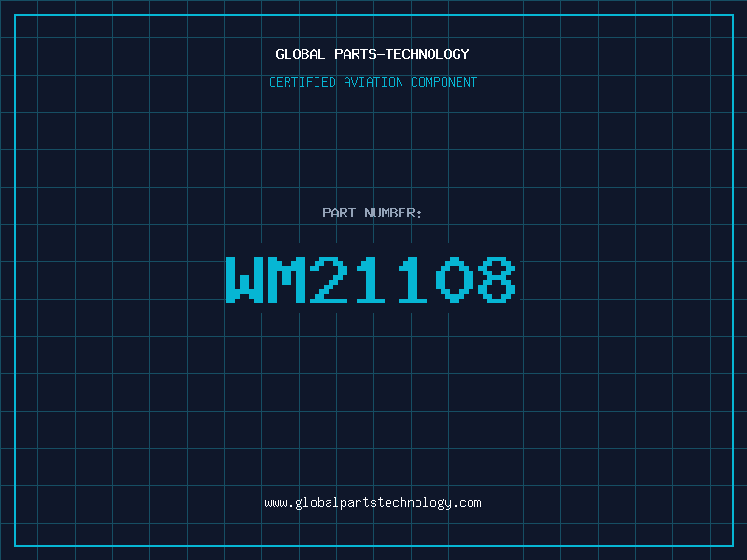Open the www.globalpartstechnology.com link
The height and width of the screenshot is (560, 747).
373,503
